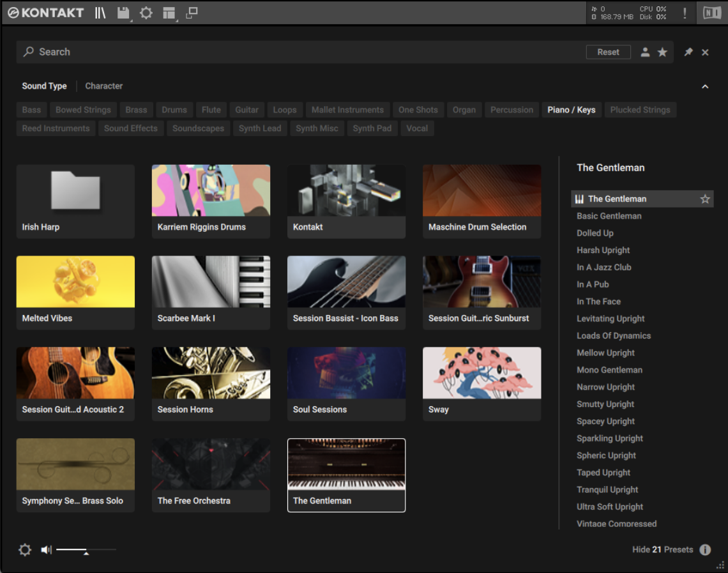728x573 pixels.
Task: Open Kontakt settings gear in header
Action: (146, 13)
